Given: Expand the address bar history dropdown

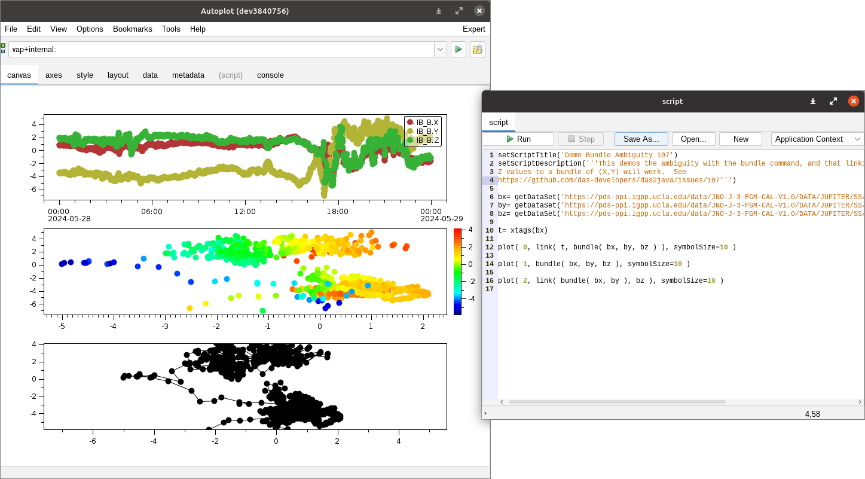Looking at the screenshot, I should pos(440,50).
